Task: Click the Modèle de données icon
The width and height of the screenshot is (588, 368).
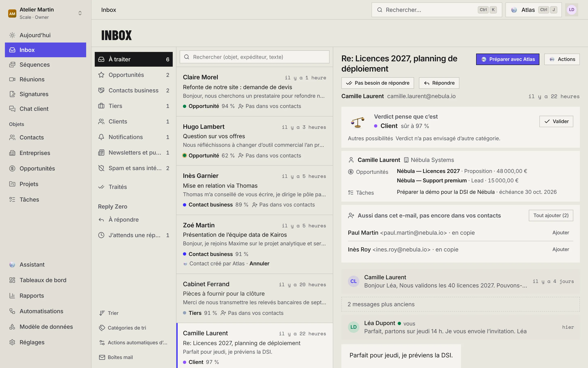Action: point(12,327)
